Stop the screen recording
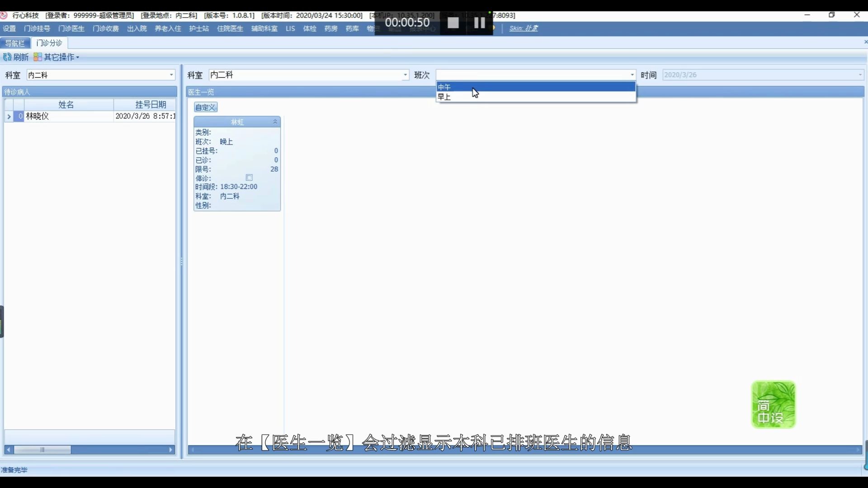868x488 pixels. click(x=453, y=23)
